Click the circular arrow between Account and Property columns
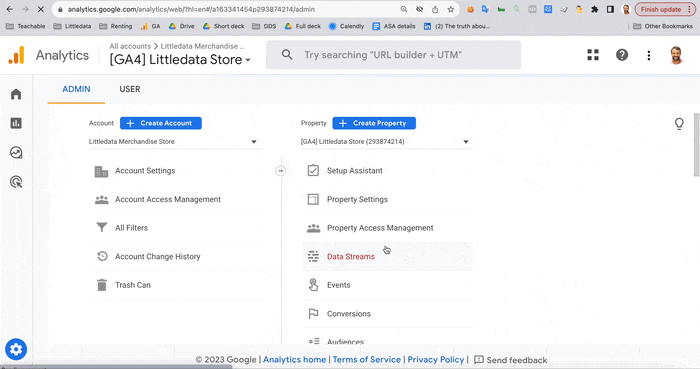 tap(280, 171)
